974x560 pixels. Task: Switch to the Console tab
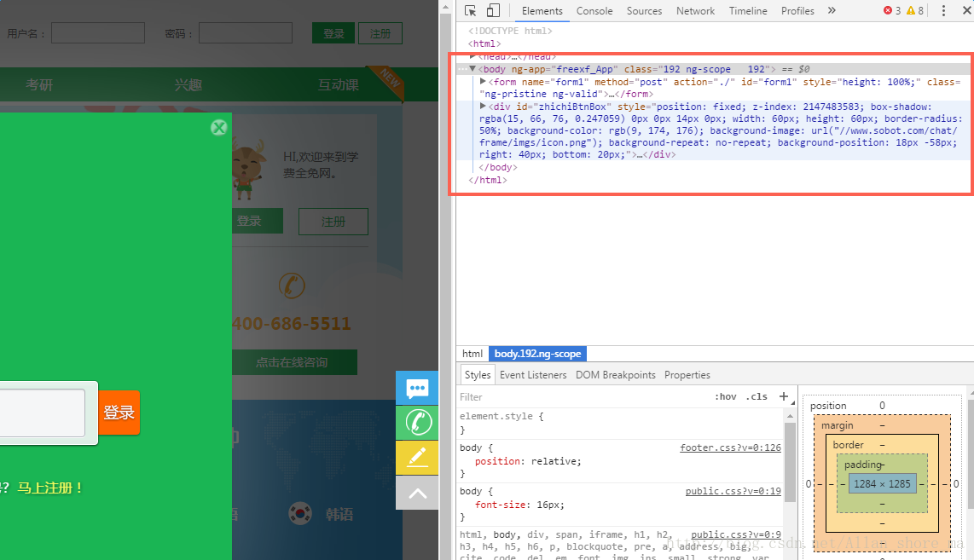(x=594, y=10)
